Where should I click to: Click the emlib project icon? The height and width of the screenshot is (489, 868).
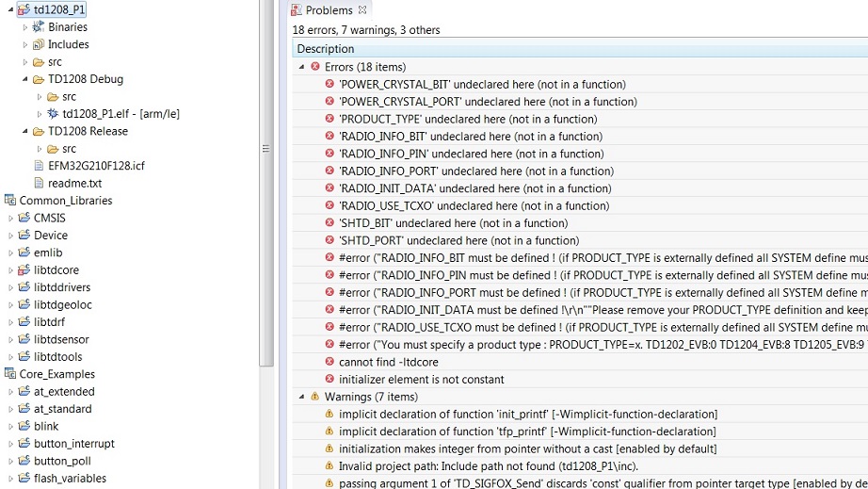tap(24, 253)
